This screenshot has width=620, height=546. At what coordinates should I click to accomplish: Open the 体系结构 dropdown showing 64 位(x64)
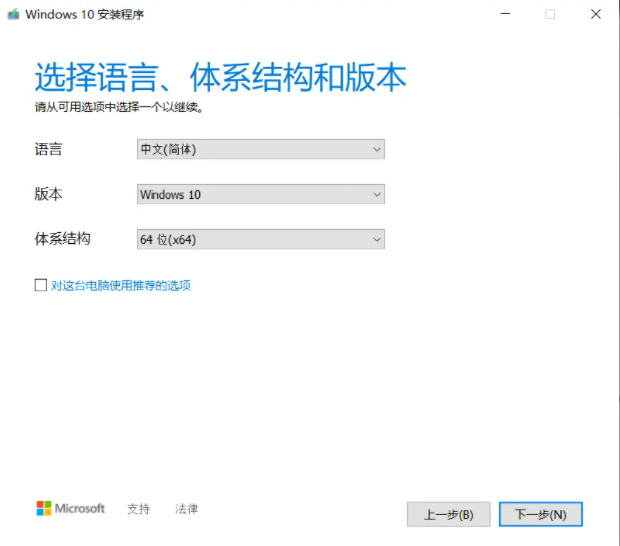(x=261, y=239)
